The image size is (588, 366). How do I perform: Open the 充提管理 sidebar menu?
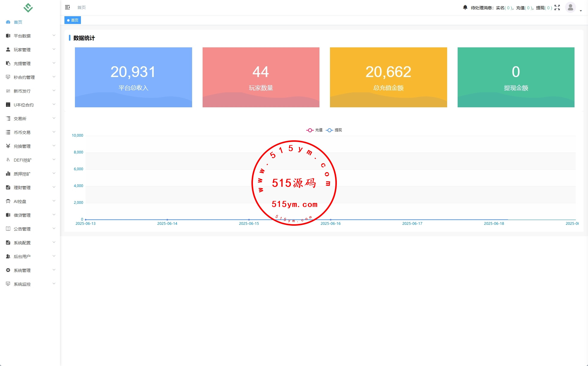22,64
